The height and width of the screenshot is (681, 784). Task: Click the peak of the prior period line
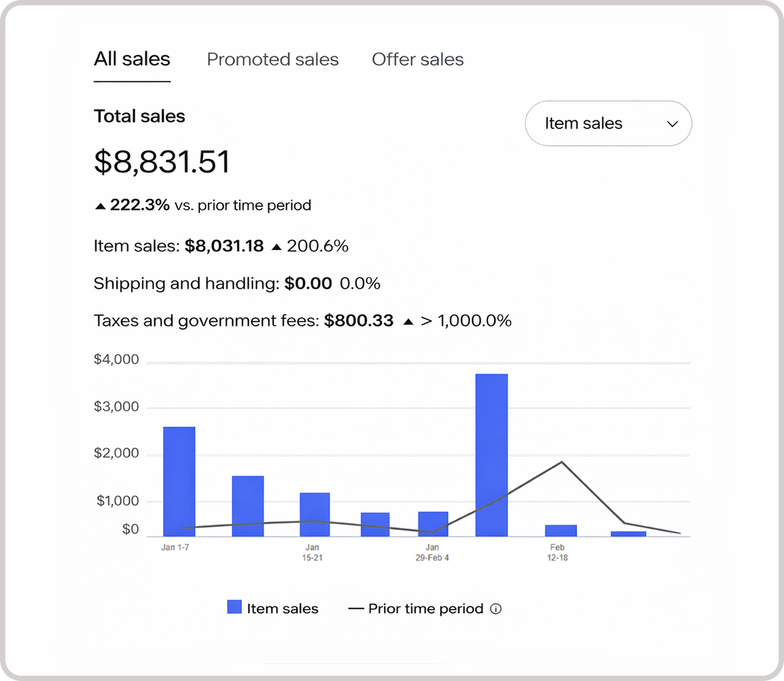coord(562,462)
